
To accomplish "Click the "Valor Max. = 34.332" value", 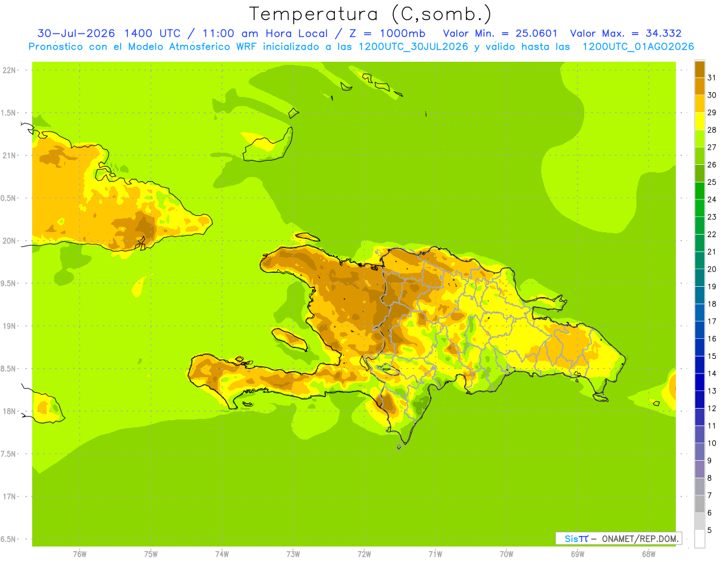I will [626, 33].
